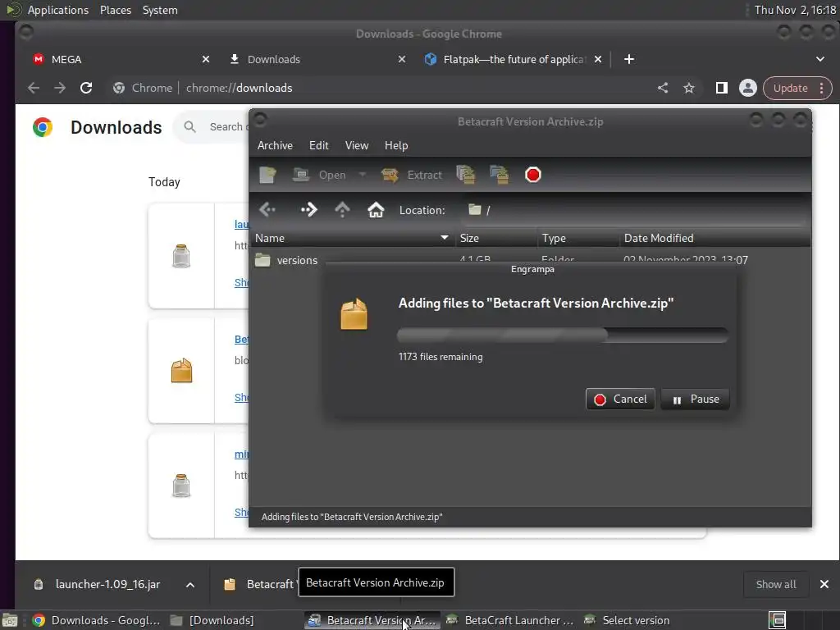The image size is (840, 630).
Task: Toggle the Chrome side panel icon
Action: point(722,88)
